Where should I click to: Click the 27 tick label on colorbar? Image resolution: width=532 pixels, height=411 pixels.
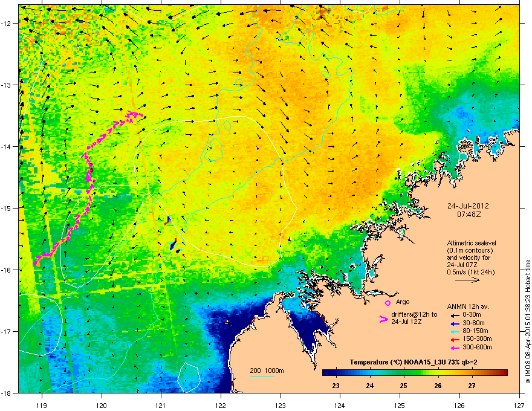click(x=472, y=386)
